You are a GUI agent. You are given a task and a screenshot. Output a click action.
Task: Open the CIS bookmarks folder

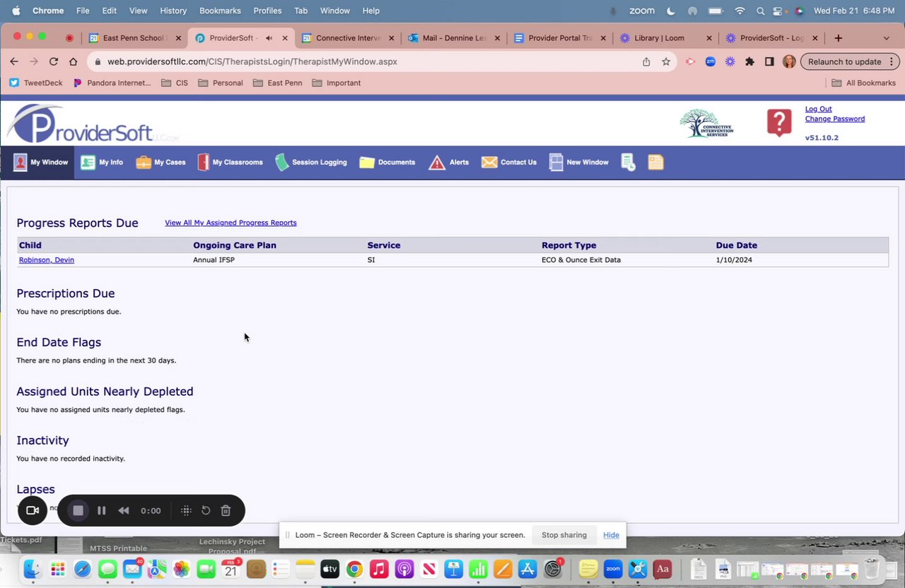point(175,83)
